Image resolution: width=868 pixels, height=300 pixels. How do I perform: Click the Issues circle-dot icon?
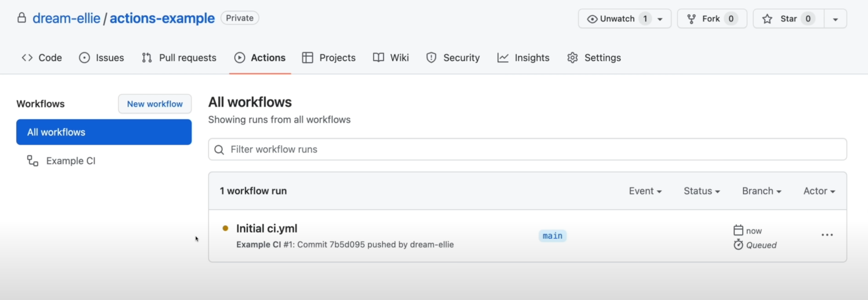click(x=84, y=57)
